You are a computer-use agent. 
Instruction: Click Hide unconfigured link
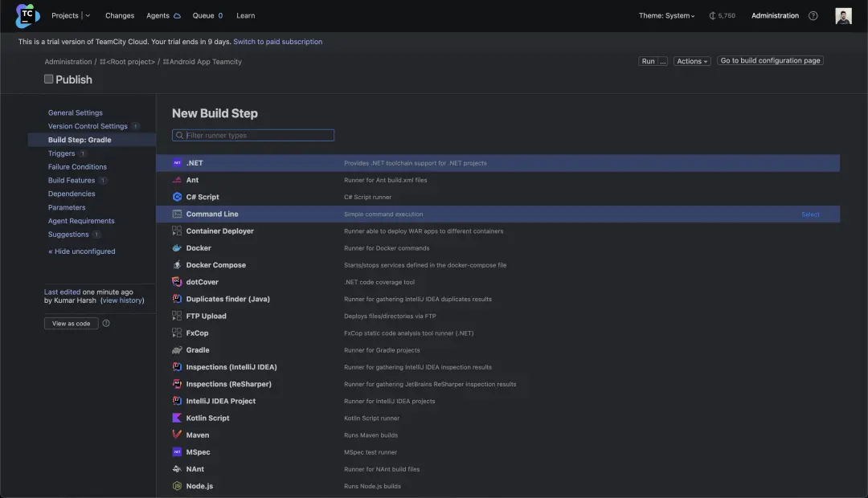81,251
